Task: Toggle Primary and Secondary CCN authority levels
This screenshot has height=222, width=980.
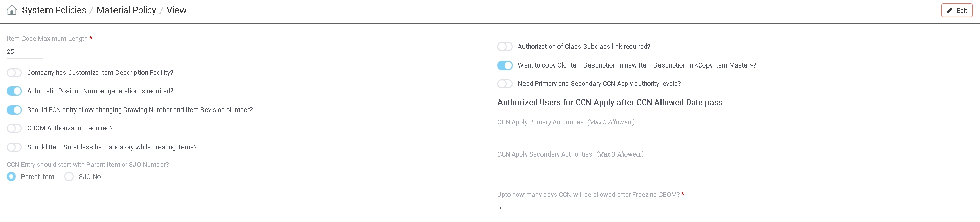Action: 505,84
